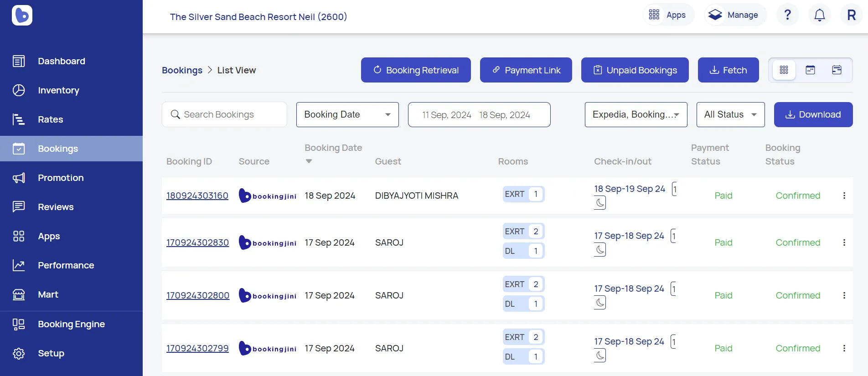The image size is (868, 376).
Task: Open the notifications bell icon
Action: tap(819, 15)
